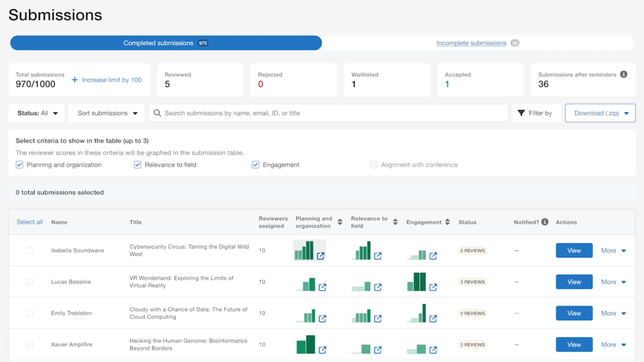Open Relevance chart popout for Emily Trebleton
The height and width of the screenshot is (362, 644).
point(378,318)
